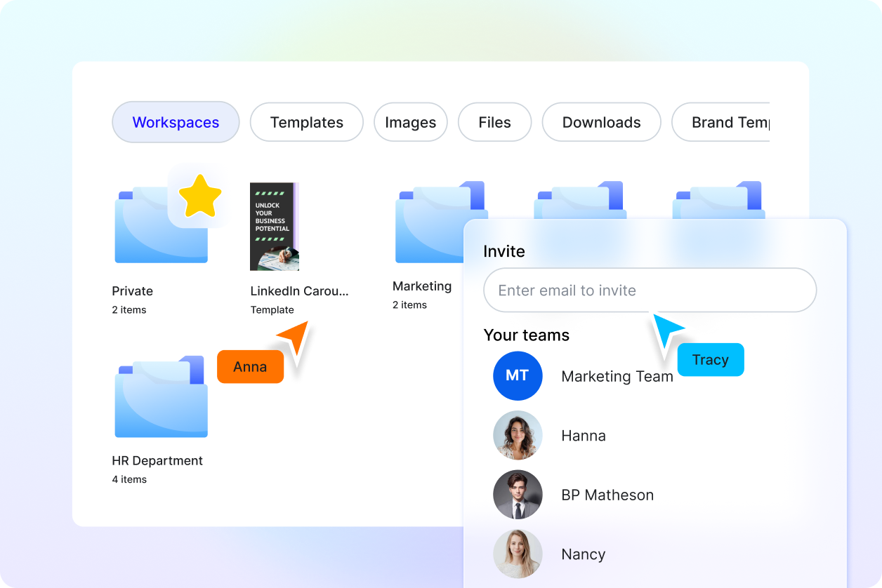Screen dimensions: 882x588
Task: Open the LinkedIn Carousel template thumbnail
Action: coord(275,227)
